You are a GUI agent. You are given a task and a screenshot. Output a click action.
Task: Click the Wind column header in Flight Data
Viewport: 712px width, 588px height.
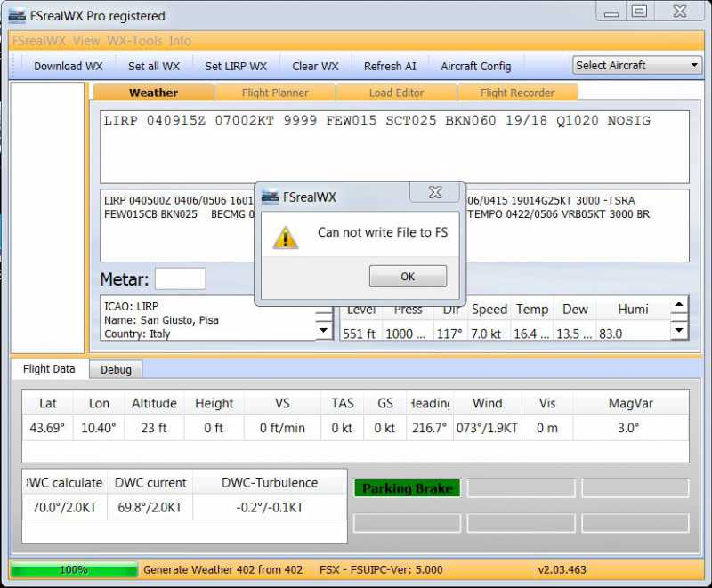click(487, 403)
